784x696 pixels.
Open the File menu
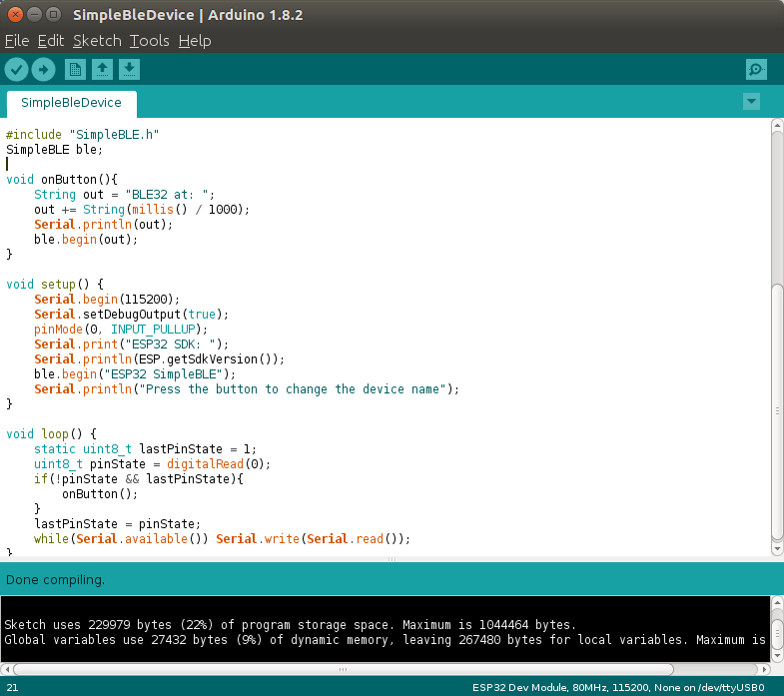point(17,41)
